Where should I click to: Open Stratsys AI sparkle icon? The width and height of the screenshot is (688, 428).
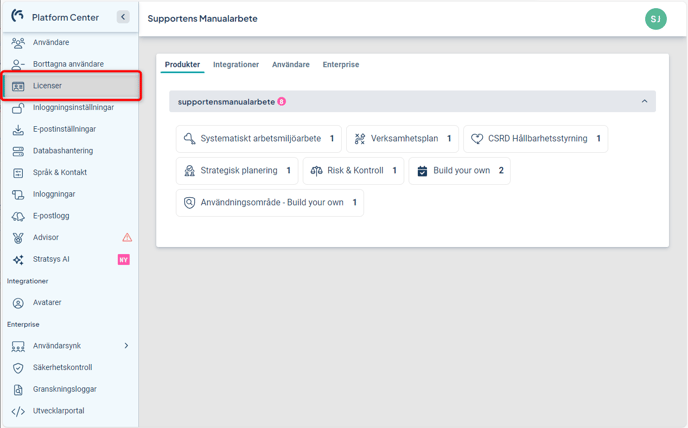click(x=18, y=260)
